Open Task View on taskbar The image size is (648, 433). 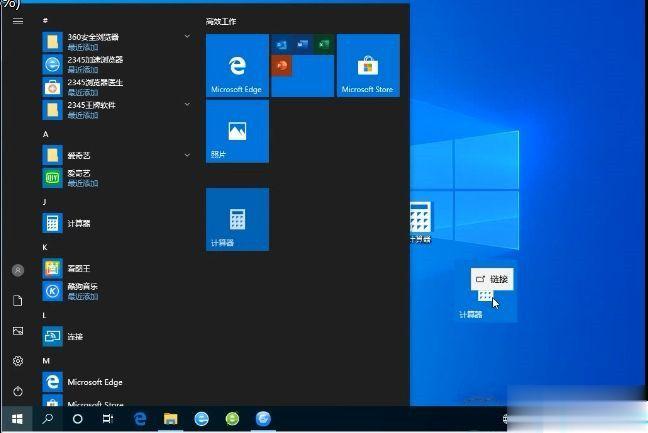tap(107, 419)
